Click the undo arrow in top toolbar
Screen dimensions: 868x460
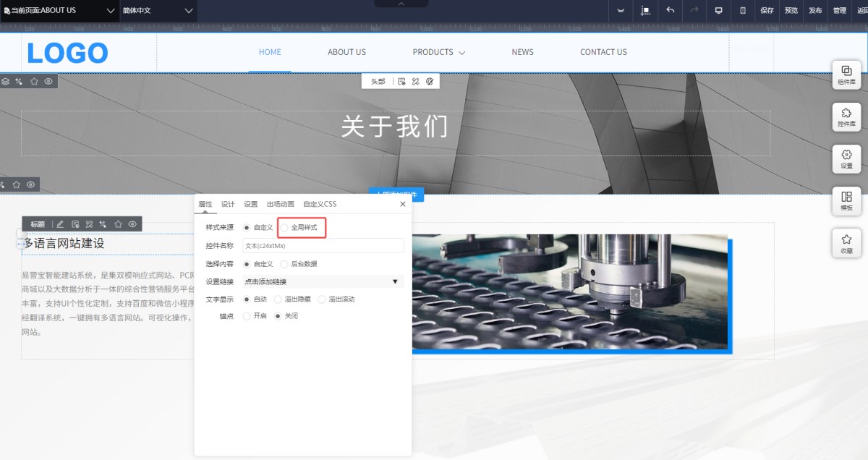[670, 10]
